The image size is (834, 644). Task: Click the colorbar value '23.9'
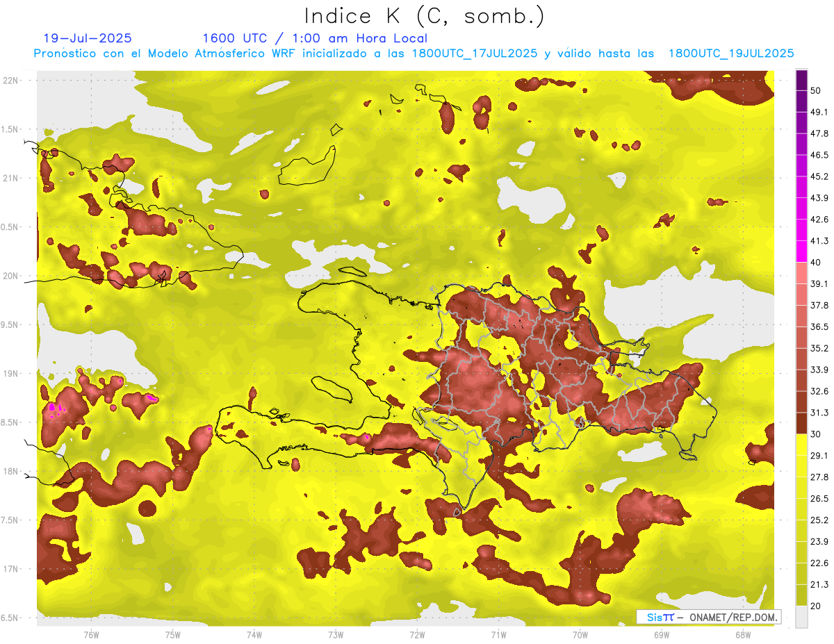(x=819, y=541)
